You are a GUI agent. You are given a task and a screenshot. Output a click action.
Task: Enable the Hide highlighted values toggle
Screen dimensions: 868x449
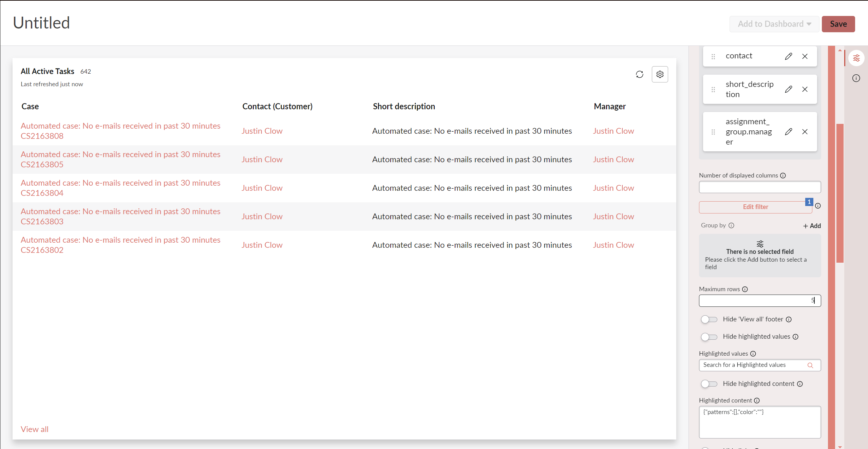[709, 337]
